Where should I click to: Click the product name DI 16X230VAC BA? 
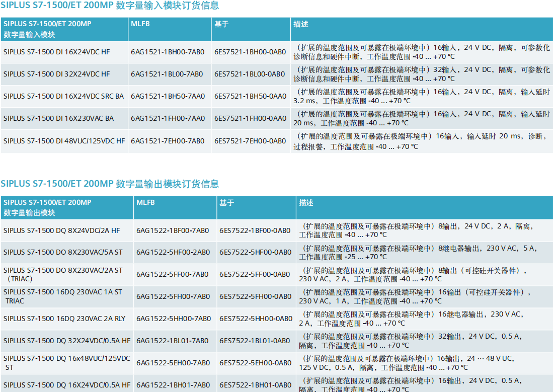pos(58,119)
